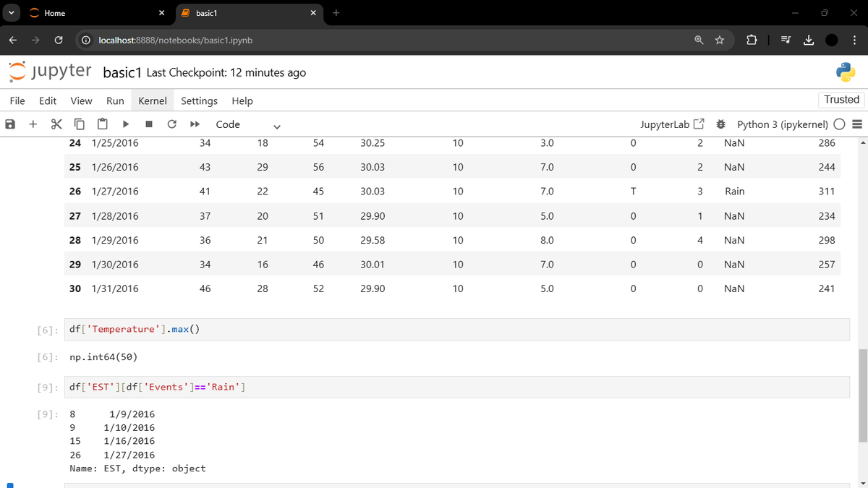The image size is (868, 488).
Task: Restart kernel and run all cells icon
Action: pyautogui.click(x=195, y=124)
